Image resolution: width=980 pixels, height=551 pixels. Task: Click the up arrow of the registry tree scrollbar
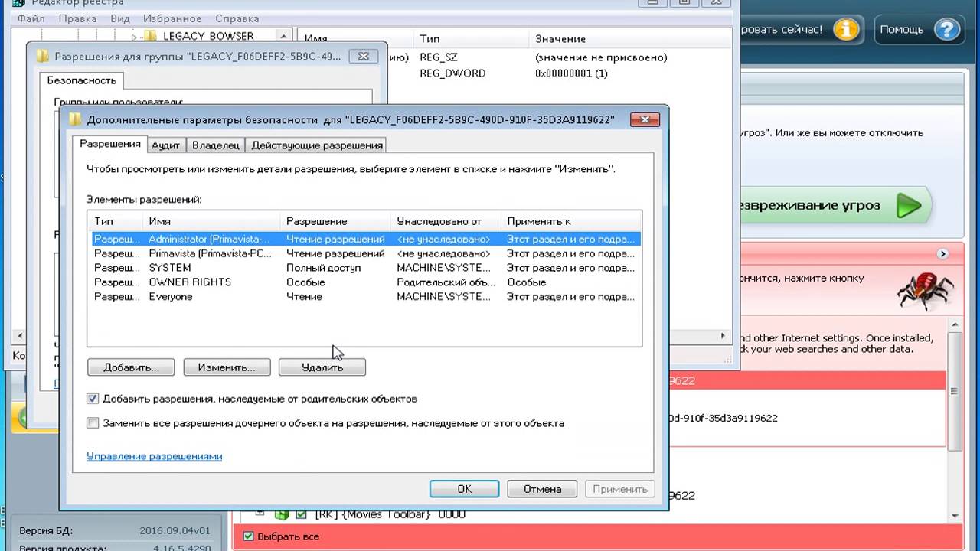tap(285, 36)
